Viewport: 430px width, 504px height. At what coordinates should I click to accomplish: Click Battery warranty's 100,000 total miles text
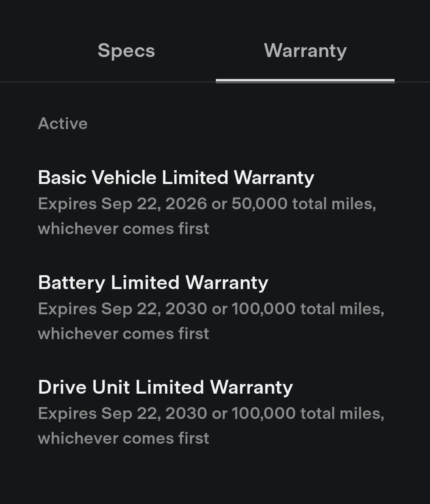(308, 309)
